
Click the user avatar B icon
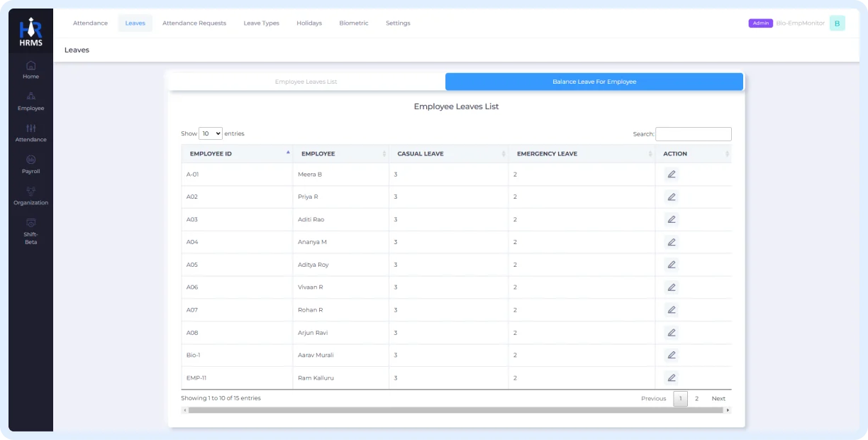click(837, 23)
